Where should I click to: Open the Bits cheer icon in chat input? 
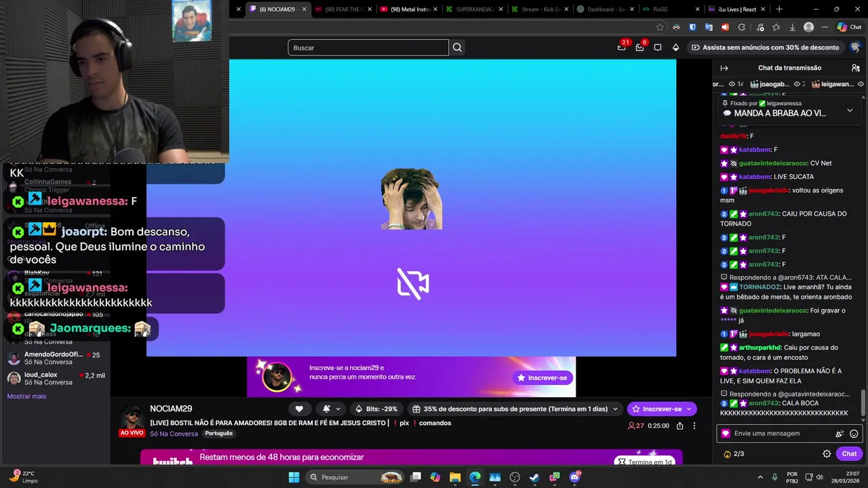[x=840, y=434]
